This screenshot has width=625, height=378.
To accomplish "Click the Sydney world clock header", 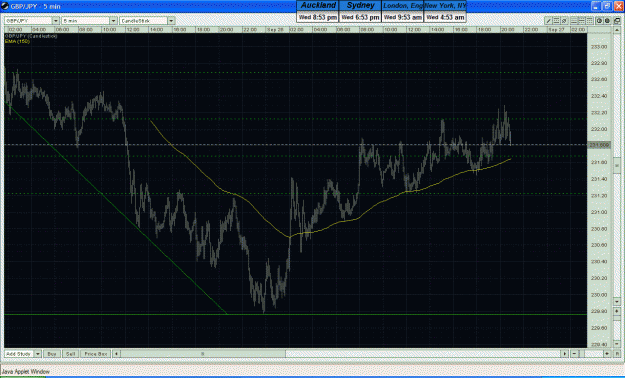I will 360,6.
